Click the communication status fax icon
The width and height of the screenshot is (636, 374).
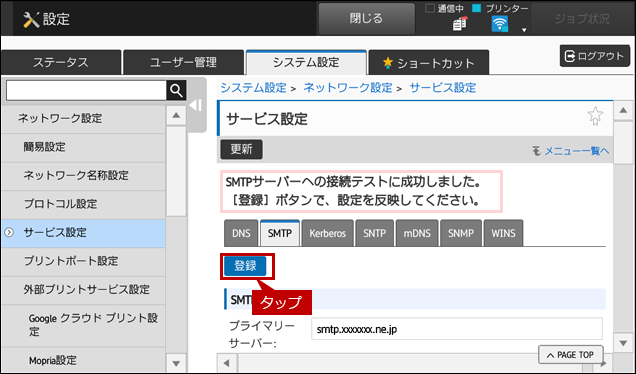point(460,24)
